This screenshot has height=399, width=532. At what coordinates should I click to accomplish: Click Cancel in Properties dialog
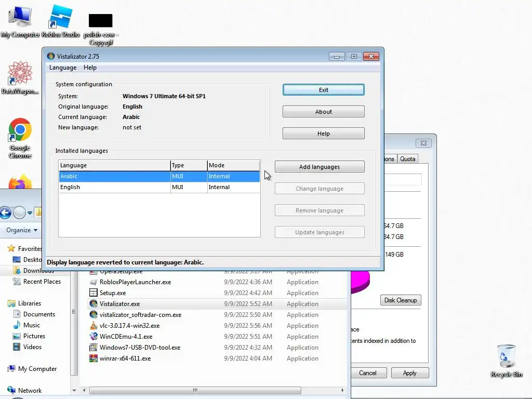pos(368,373)
